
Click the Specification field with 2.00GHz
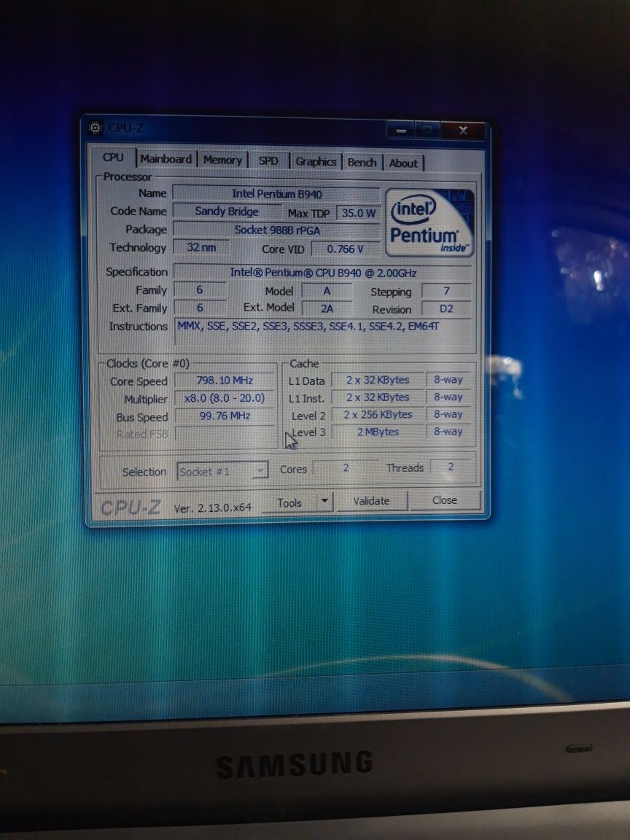(x=323, y=273)
